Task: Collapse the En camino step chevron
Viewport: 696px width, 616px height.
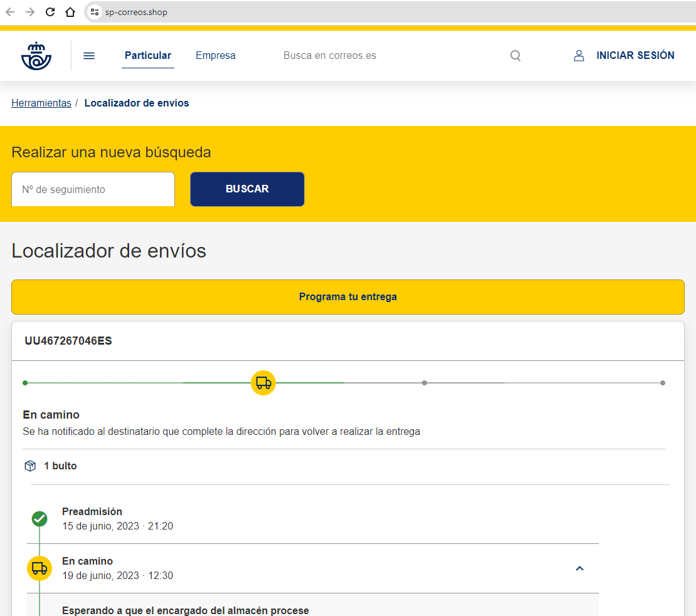Action: coord(580,568)
